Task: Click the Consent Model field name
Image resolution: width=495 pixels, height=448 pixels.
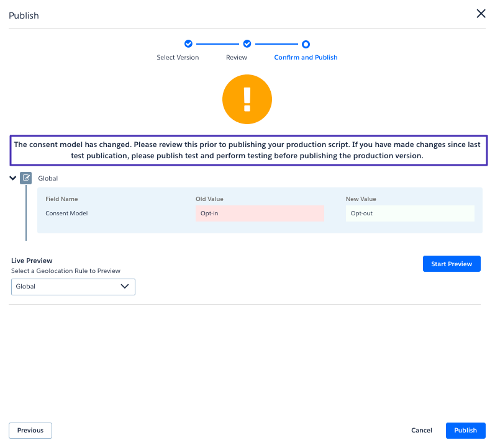Action: point(66,213)
